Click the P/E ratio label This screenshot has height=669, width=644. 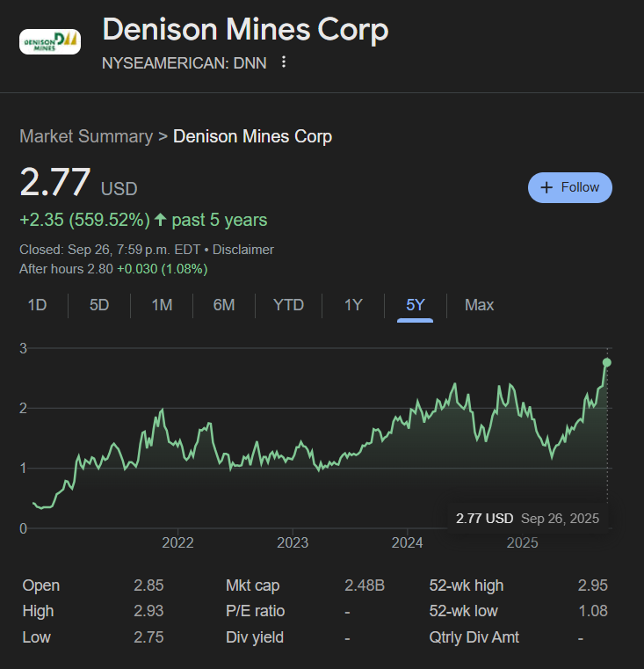click(x=255, y=611)
